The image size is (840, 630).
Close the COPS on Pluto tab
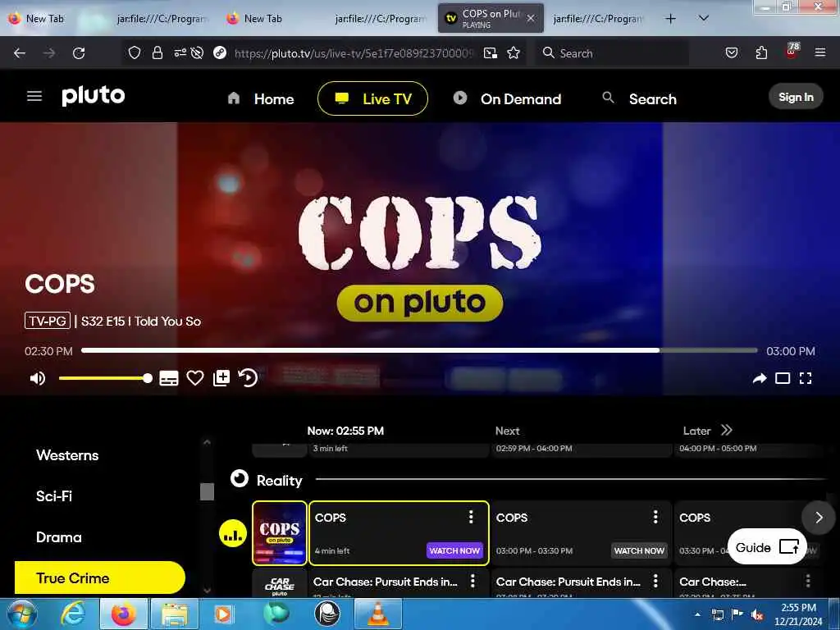tap(531, 18)
